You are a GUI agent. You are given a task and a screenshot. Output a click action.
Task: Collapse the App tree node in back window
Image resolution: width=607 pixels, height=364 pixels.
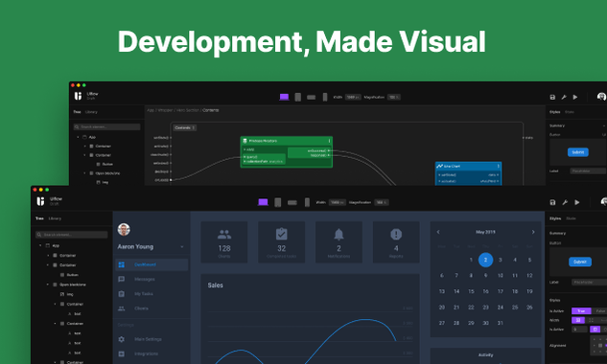pyautogui.click(x=79, y=137)
